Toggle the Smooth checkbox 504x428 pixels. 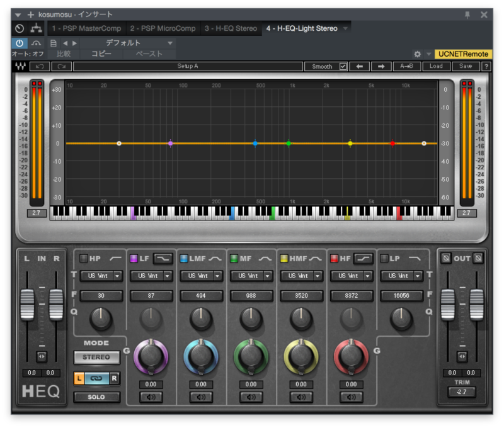coord(343,67)
